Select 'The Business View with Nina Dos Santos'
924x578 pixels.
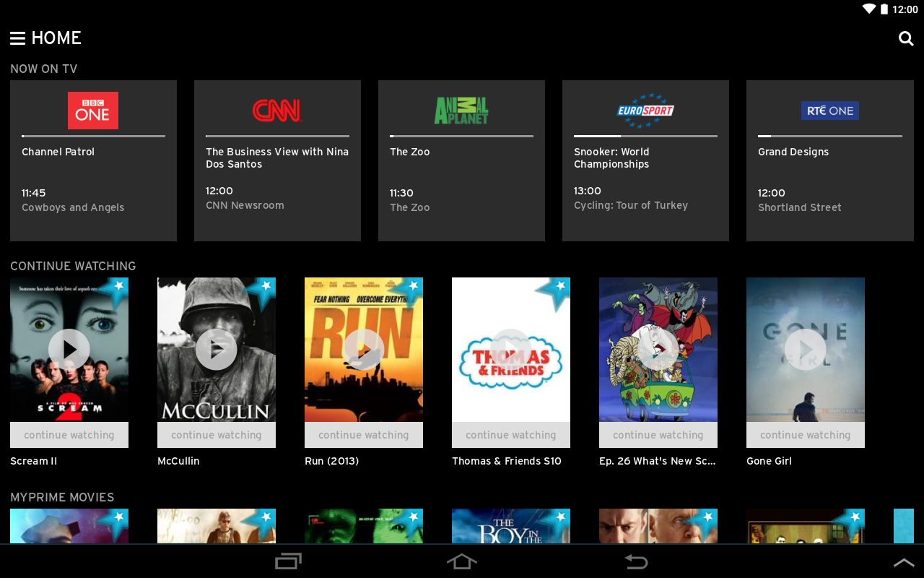pos(277,158)
